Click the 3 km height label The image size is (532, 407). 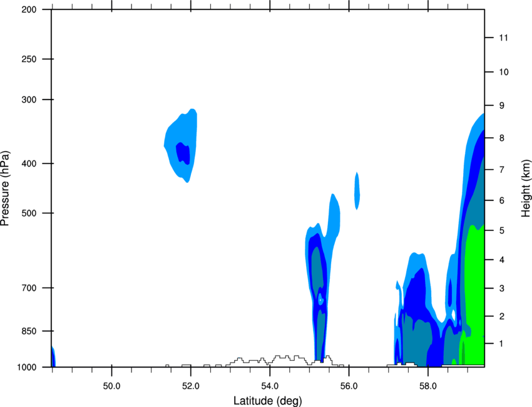[x=502, y=289]
